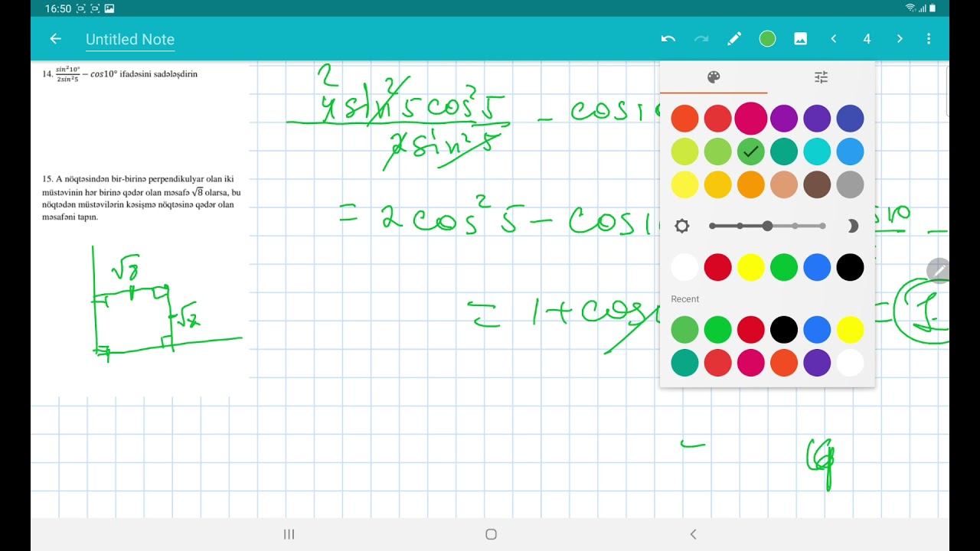Set the shade slider to its lightest stop

point(713,226)
